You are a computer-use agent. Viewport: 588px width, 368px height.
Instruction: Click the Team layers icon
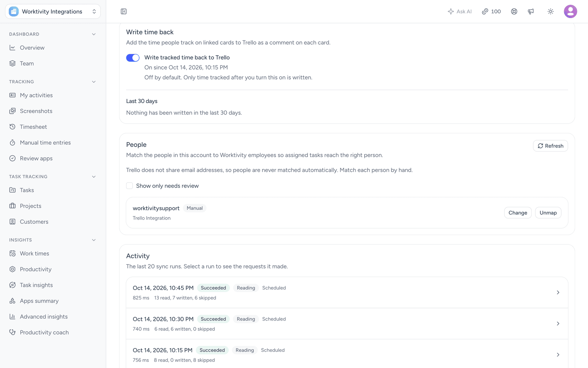pyautogui.click(x=12, y=63)
